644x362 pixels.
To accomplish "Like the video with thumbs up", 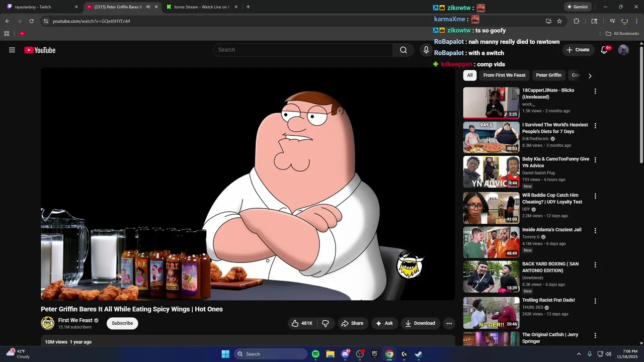I will [x=302, y=323].
